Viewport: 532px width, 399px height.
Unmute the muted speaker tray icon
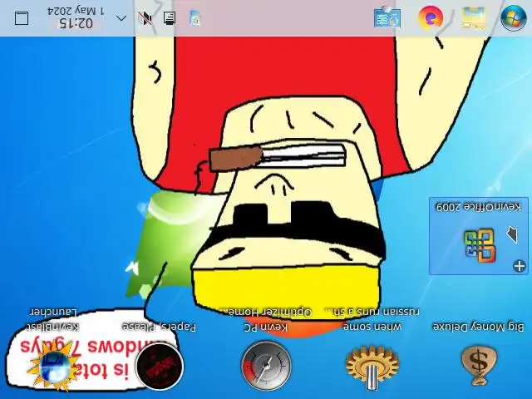pos(145,18)
